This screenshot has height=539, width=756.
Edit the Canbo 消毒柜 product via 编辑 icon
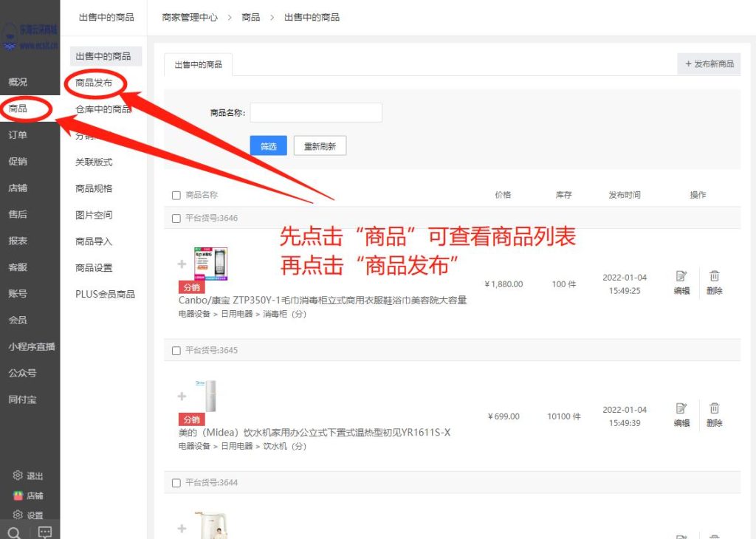tap(680, 277)
